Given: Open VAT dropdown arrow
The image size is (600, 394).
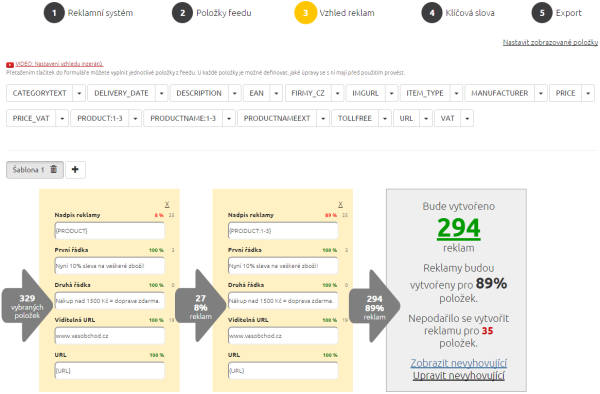Looking at the screenshot, I should pyautogui.click(x=467, y=118).
